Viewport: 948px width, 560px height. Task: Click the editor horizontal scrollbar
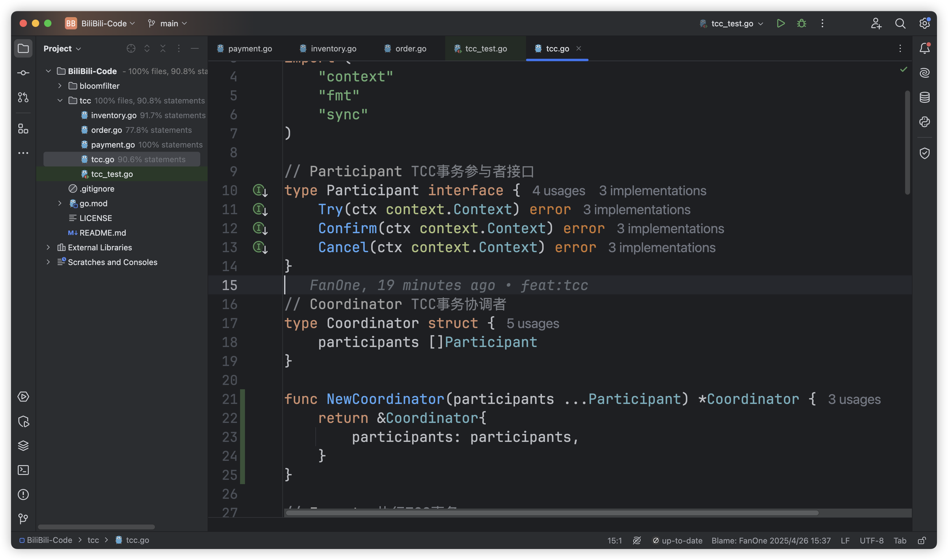coord(551,513)
